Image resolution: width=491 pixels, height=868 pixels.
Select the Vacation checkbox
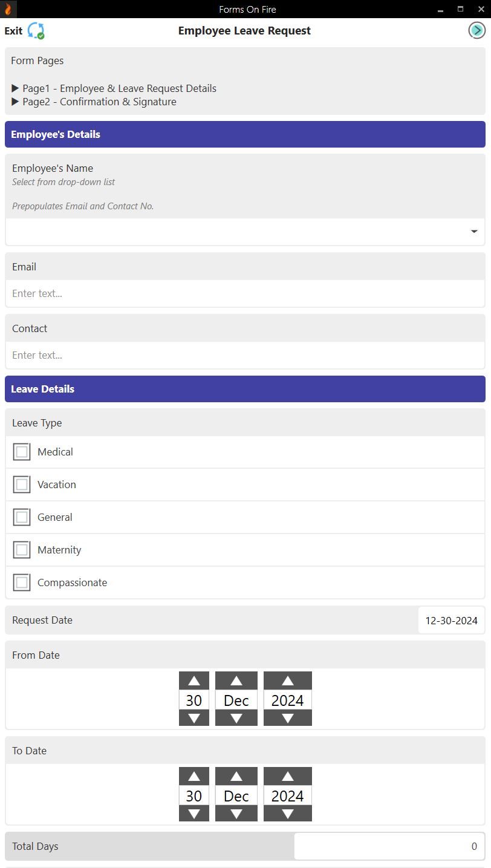22,484
